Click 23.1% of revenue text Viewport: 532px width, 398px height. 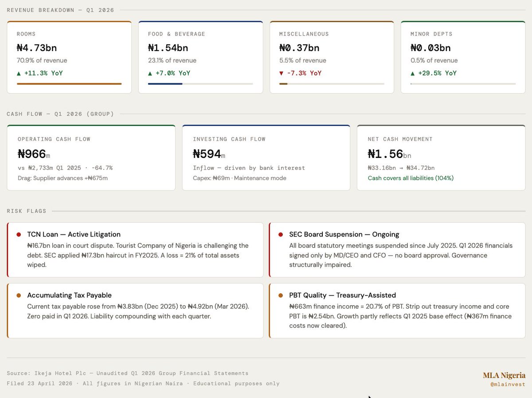click(x=172, y=60)
